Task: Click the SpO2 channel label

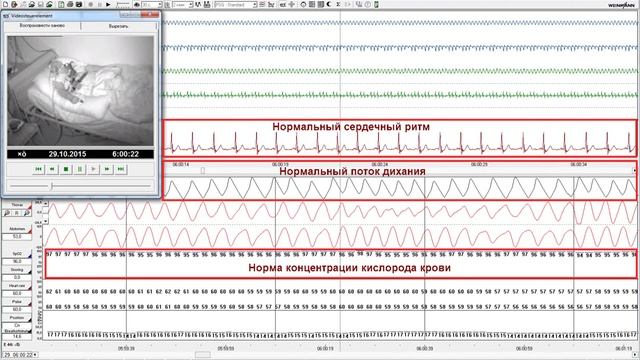Action: click(x=17, y=254)
